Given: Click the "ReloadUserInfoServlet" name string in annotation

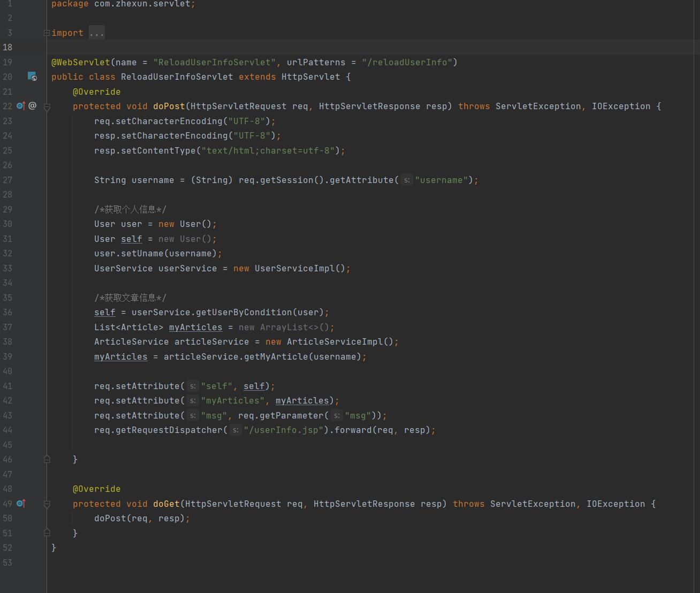Looking at the screenshot, I should [x=215, y=62].
